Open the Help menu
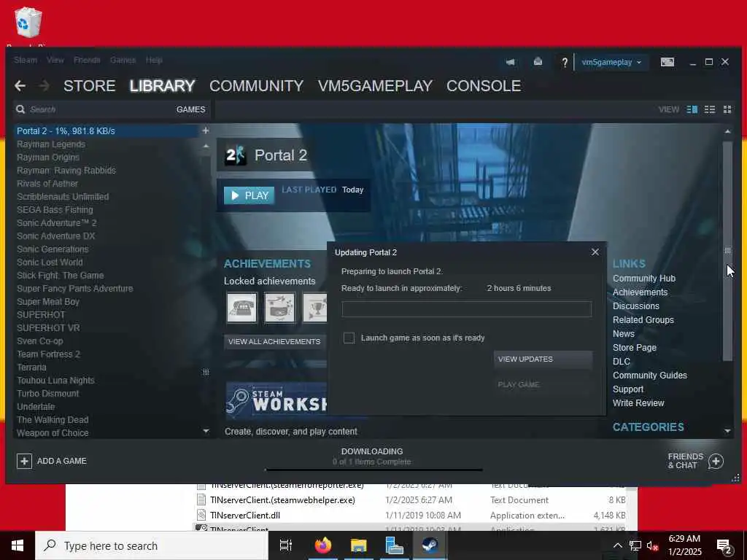 pyautogui.click(x=154, y=60)
